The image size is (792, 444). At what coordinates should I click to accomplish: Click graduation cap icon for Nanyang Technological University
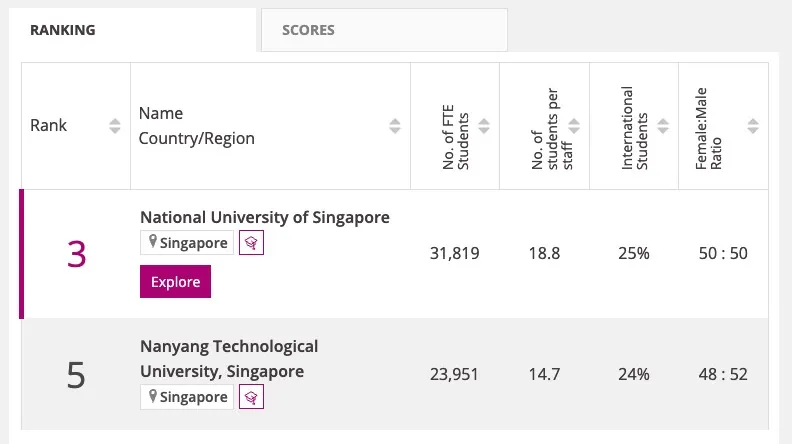(x=251, y=397)
